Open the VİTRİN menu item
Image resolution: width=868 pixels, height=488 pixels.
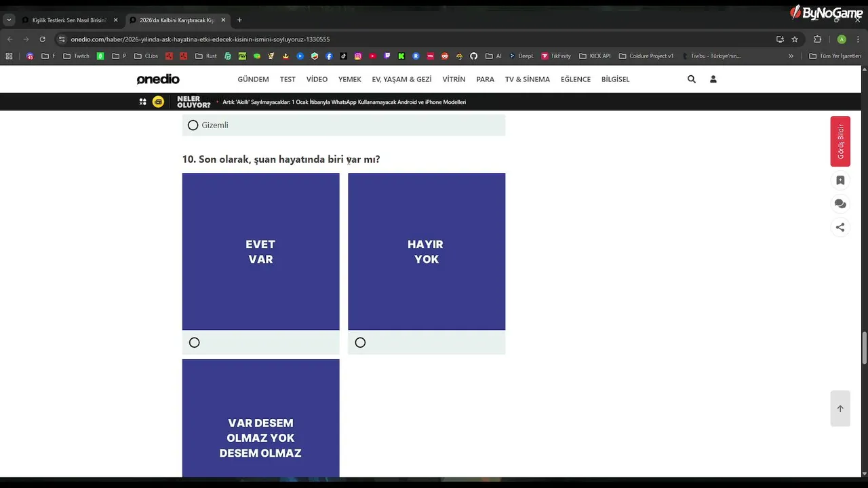coord(454,79)
